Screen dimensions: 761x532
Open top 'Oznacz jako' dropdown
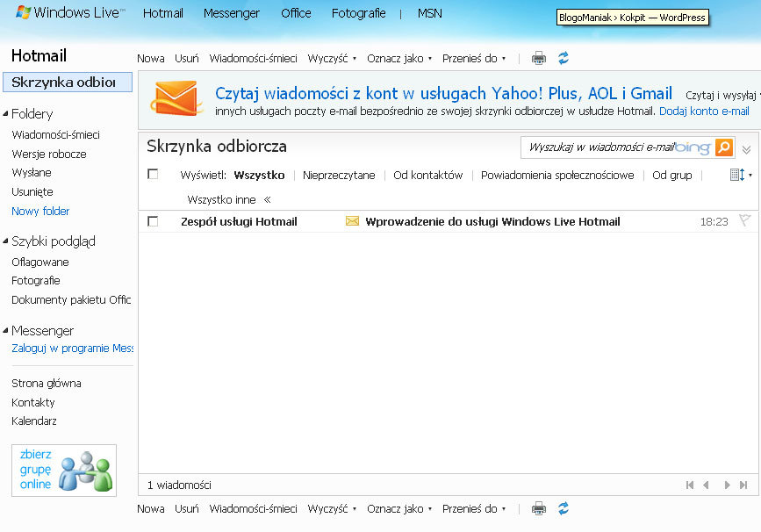(399, 59)
